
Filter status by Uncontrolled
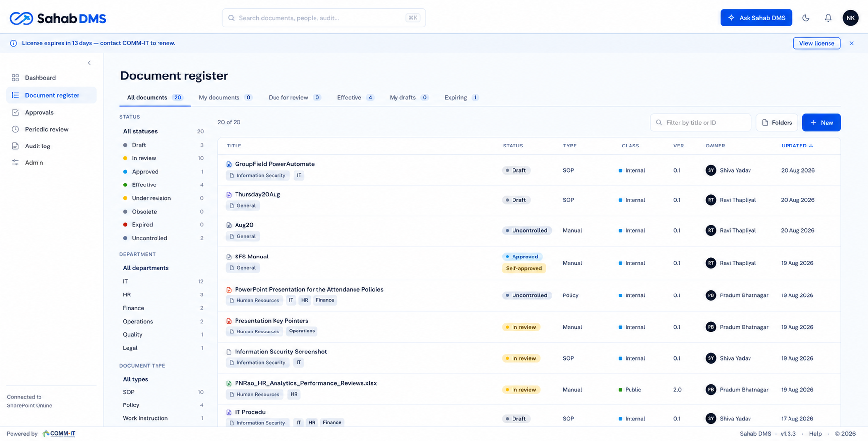point(163,238)
